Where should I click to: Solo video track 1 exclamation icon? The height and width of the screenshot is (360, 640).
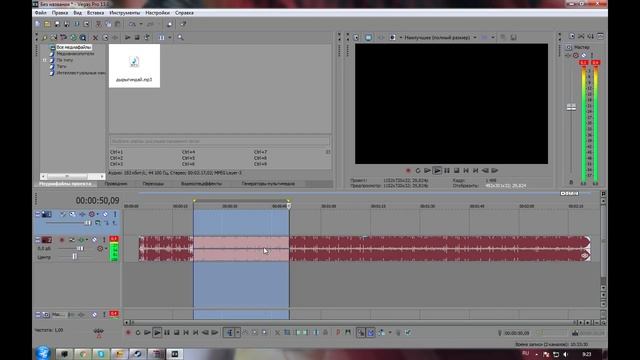(x=115, y=214)
